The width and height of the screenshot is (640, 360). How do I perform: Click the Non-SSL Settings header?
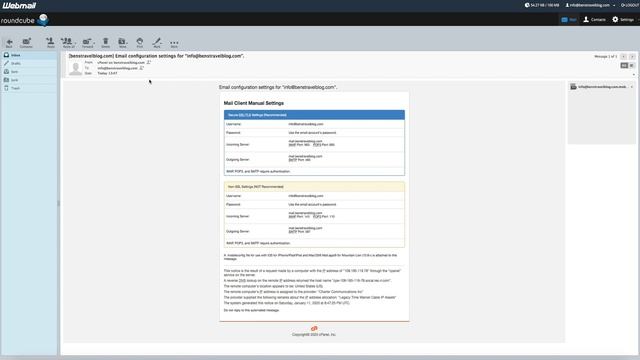pyautogui.click(x=314, y=187)
